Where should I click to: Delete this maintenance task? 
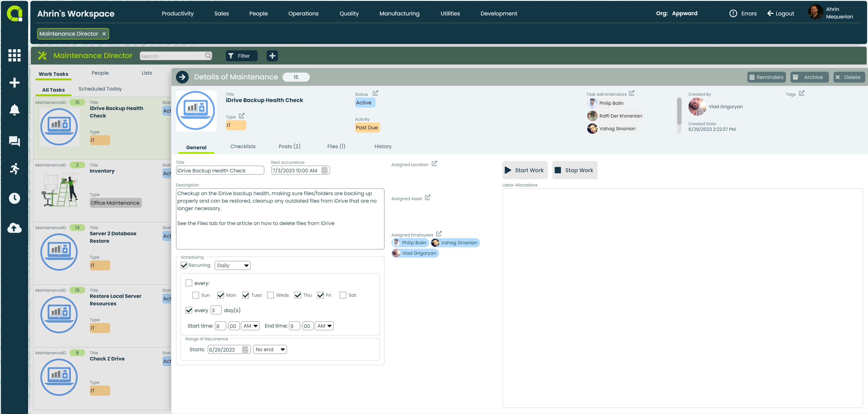coord(849,77)
